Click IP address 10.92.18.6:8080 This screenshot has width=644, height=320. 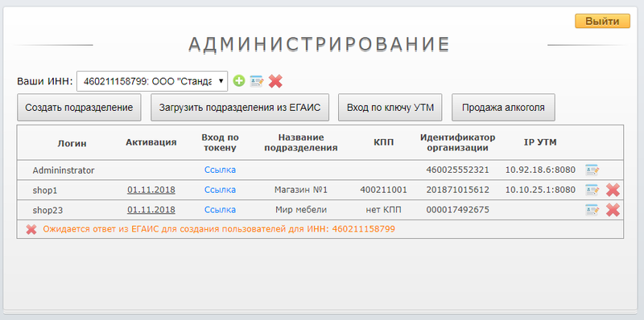coord(540,170)
